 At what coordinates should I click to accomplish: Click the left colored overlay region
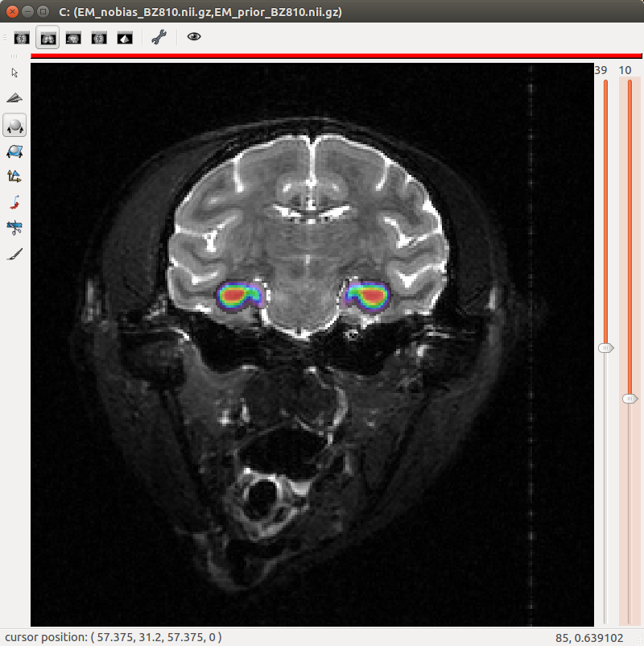tap(240, 296)
